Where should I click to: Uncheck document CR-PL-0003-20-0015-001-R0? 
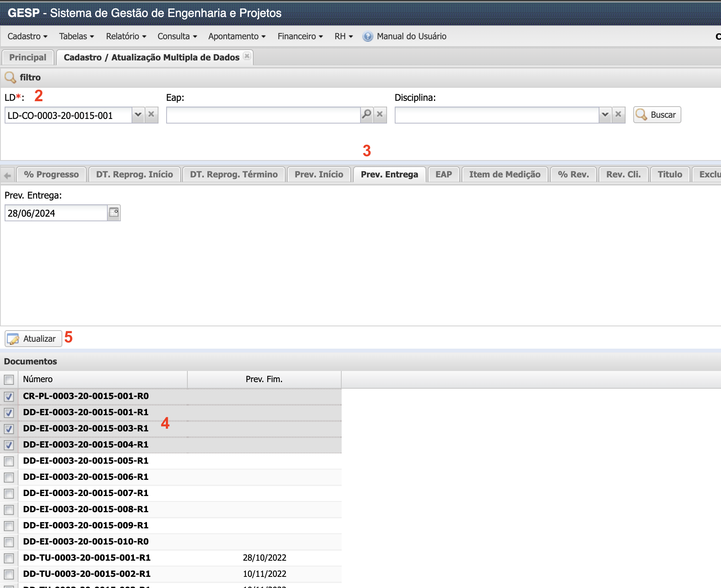pos(9,396)
